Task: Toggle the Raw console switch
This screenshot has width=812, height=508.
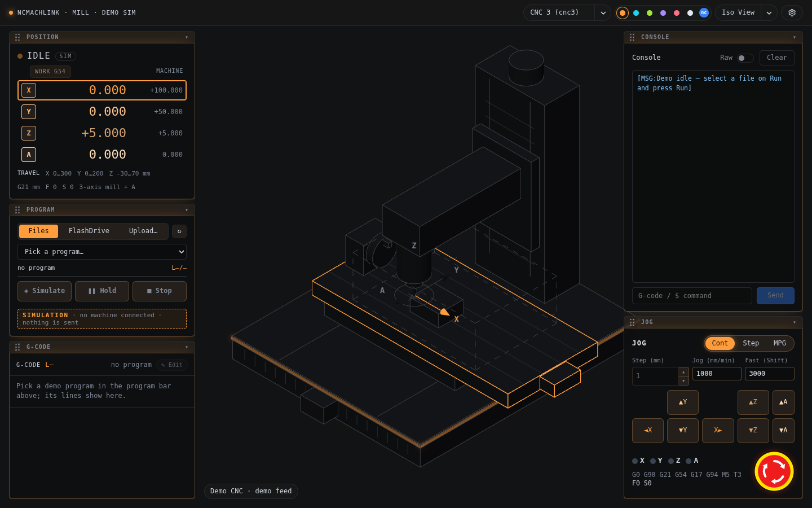Action: point(745,58)
